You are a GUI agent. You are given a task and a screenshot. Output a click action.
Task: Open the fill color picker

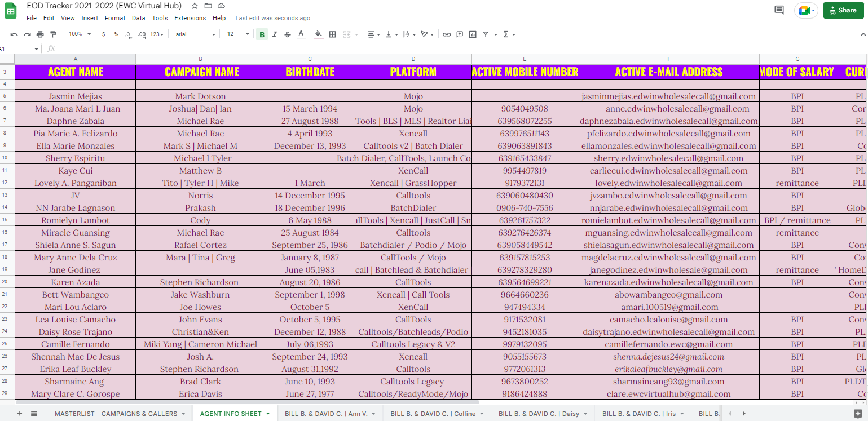tap(319, 34)
